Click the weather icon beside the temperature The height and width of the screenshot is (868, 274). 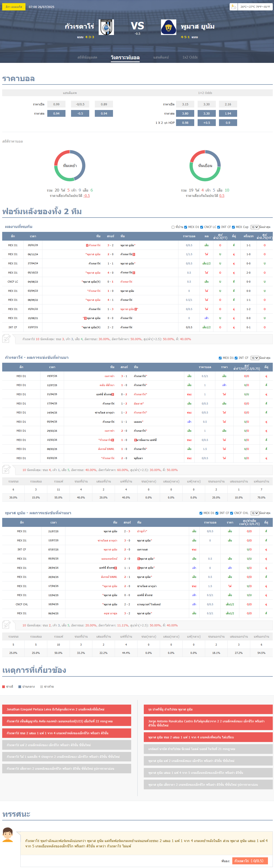click(x=233, y=7)
